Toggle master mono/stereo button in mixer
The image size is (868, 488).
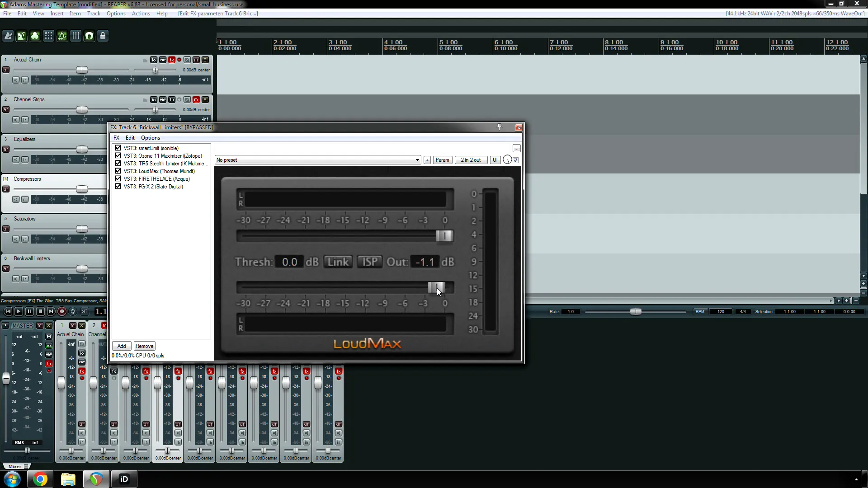pos(49,336)
